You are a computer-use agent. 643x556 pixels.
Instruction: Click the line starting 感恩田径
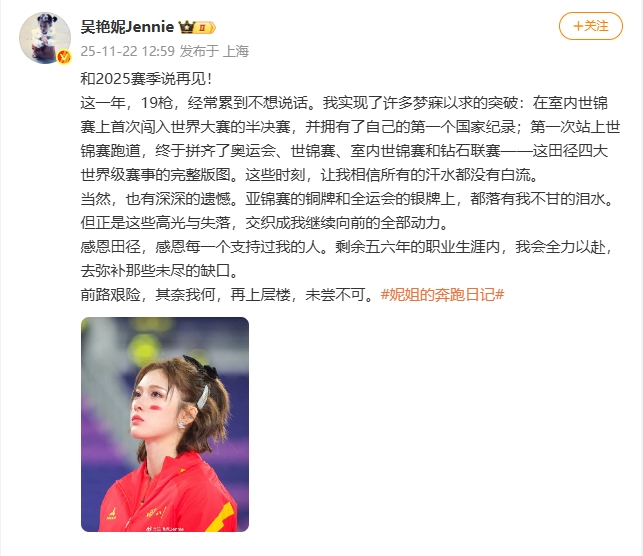point(347,247)
